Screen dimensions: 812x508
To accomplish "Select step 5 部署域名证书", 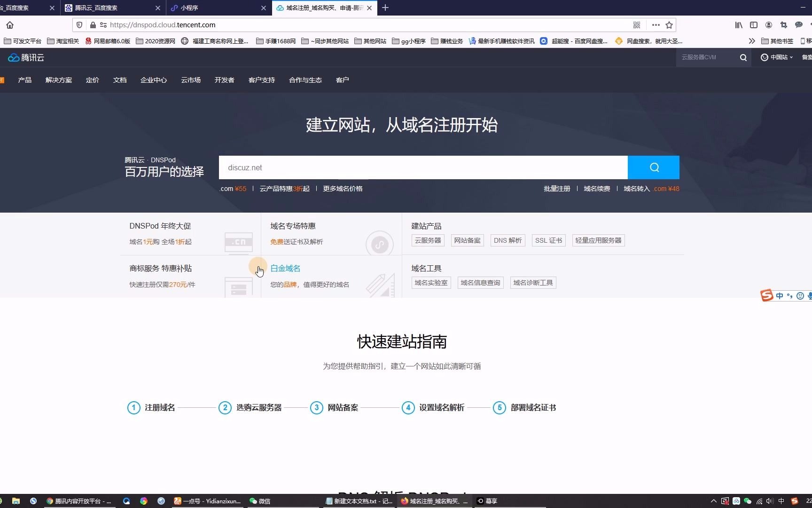I will pyautogui.click(x=524, y=407).
